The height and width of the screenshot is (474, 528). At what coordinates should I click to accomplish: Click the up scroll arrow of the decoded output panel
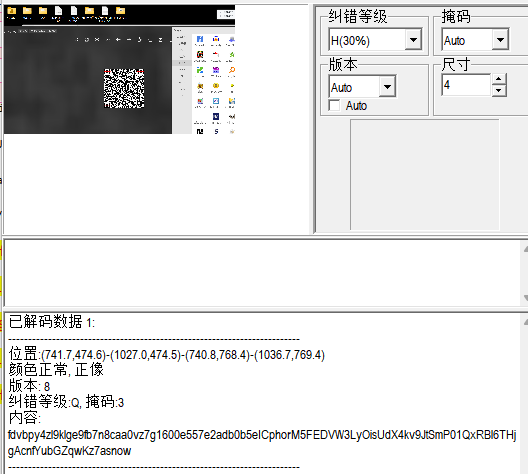pyautogui.click(x=525, y=322)
